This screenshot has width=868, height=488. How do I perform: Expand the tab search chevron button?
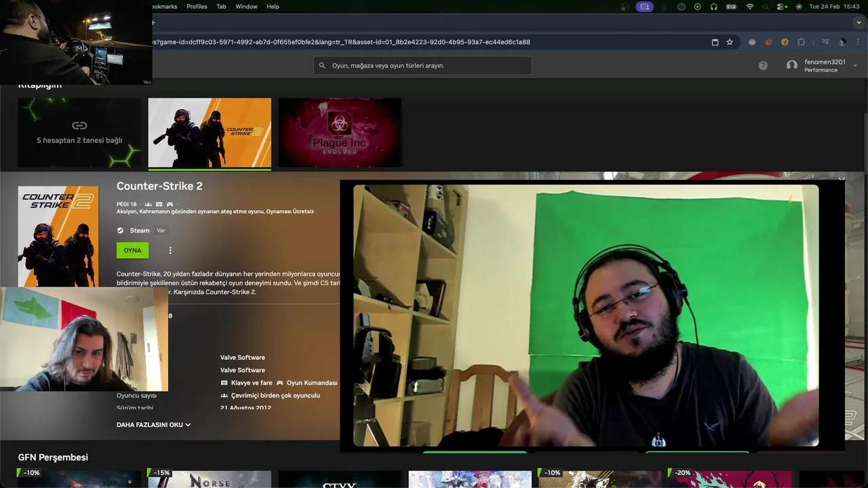(859, 22)
